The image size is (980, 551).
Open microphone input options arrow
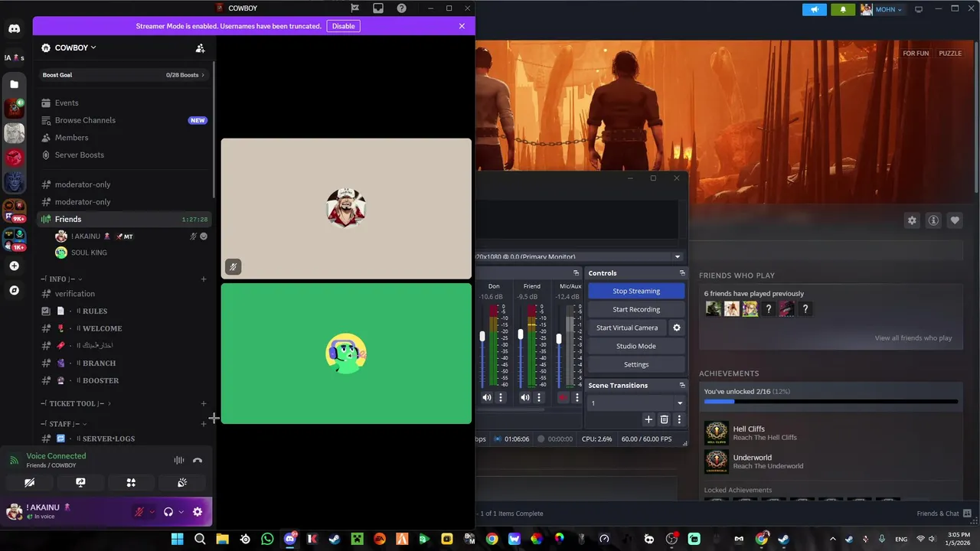pyautogui.click(x=152, y=512)
